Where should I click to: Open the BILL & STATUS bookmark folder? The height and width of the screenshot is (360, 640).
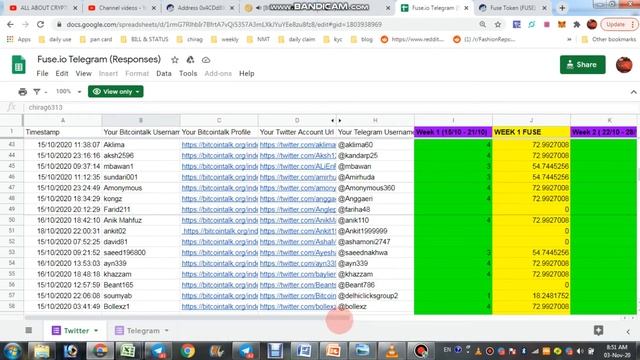[x=144, y=40]
